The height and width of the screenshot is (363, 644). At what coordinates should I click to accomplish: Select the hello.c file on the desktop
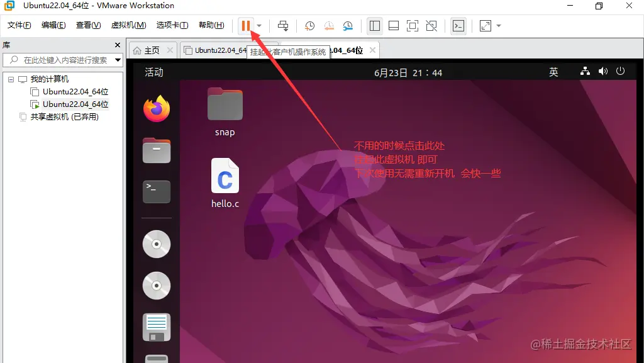tap(225, 183)
